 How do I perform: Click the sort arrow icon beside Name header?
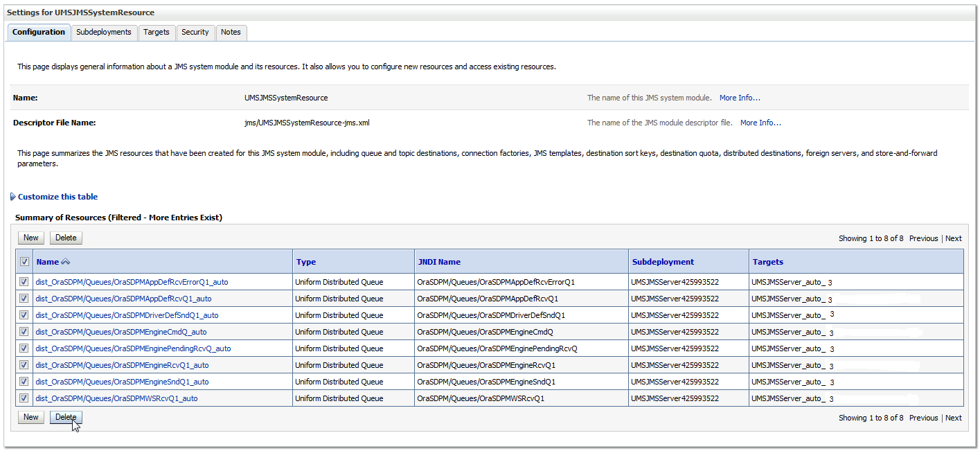click(x=66, y=262)
